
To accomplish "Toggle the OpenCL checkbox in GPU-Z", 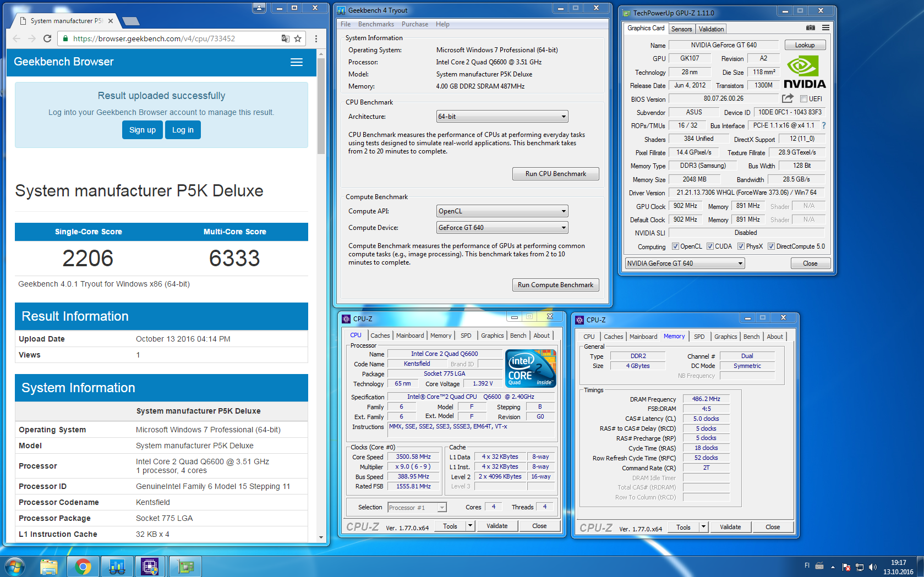I will click(676, 246).
